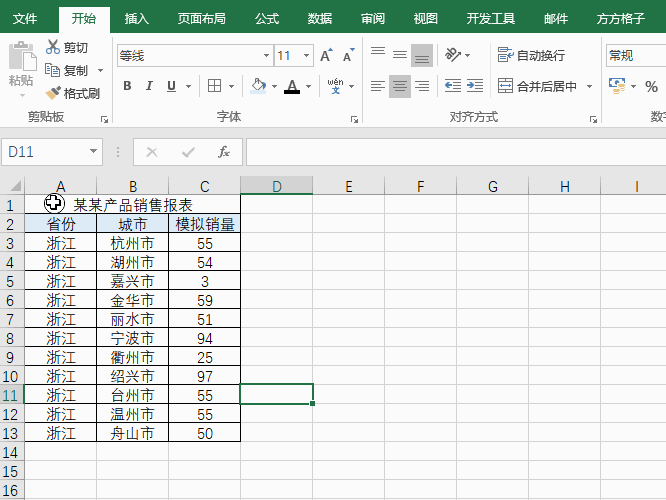Viewport: 666px width, 500px height.
Task: Open font size dropdown arrow
Action: (306, 56)
